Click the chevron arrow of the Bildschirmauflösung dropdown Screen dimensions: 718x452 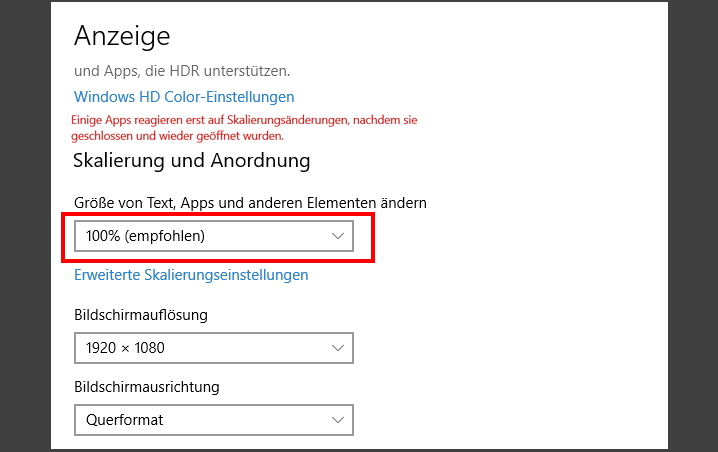pyautogui.click(x=337, y=348)
